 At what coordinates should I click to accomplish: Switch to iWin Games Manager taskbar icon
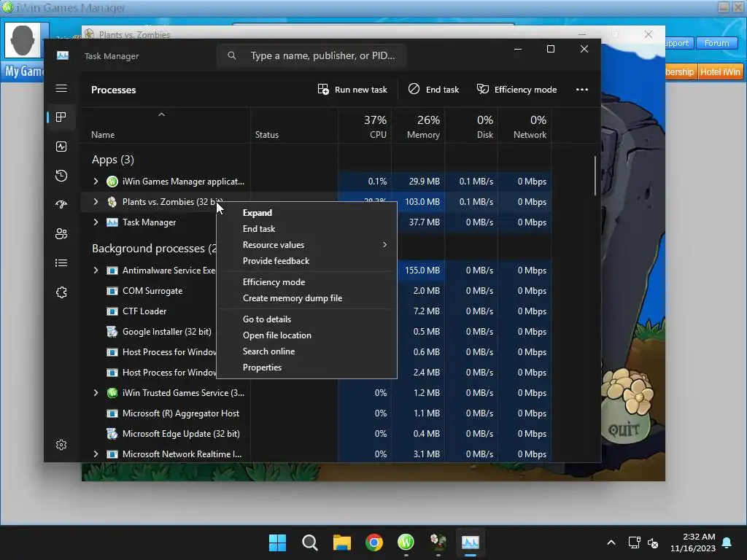pyautogui.click(x=406, y=542)
